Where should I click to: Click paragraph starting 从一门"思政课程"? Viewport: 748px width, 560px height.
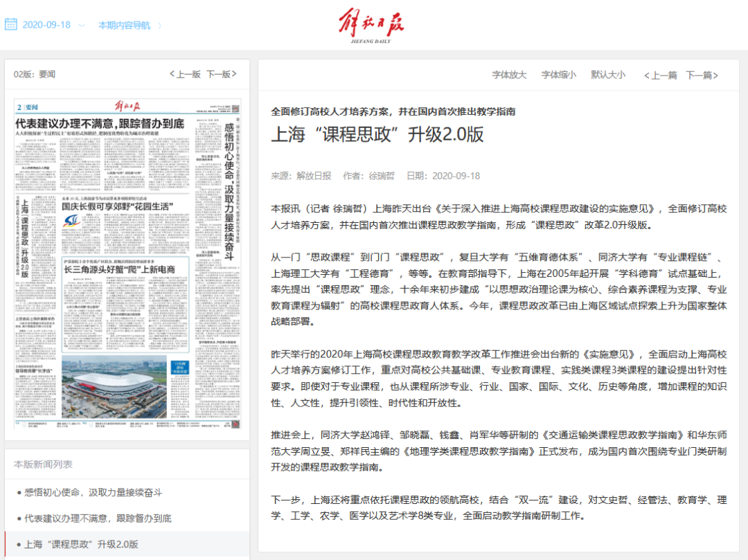(x=499, y=289)
